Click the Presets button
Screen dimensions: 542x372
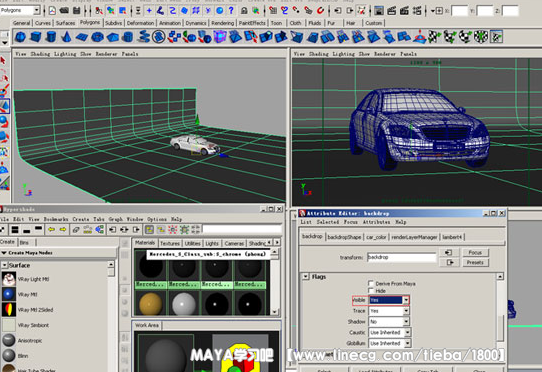[x=475, y=262]
